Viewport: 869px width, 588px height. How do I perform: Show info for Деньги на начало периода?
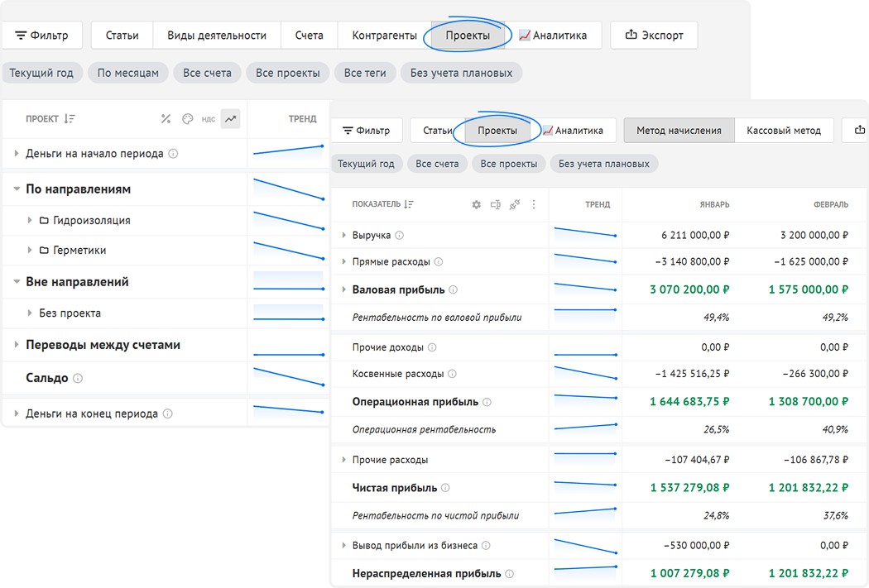click(173, 153)
